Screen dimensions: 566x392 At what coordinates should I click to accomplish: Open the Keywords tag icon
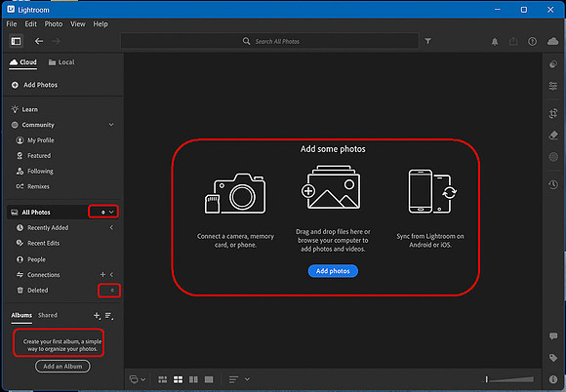553,358
